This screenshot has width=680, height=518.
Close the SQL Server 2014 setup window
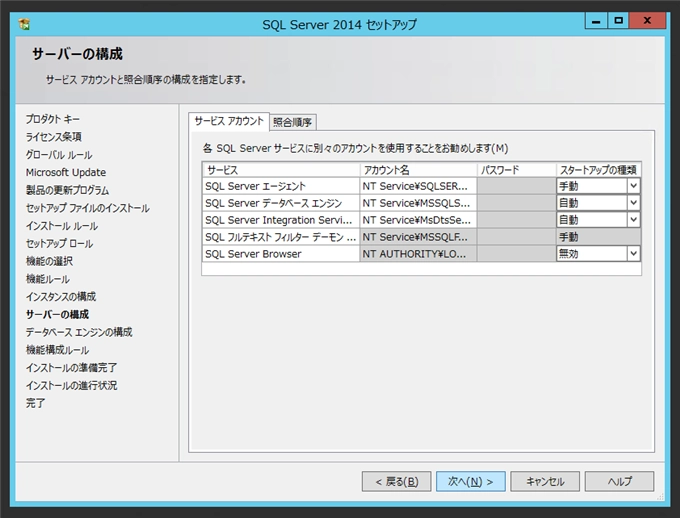tap(647, 21)
